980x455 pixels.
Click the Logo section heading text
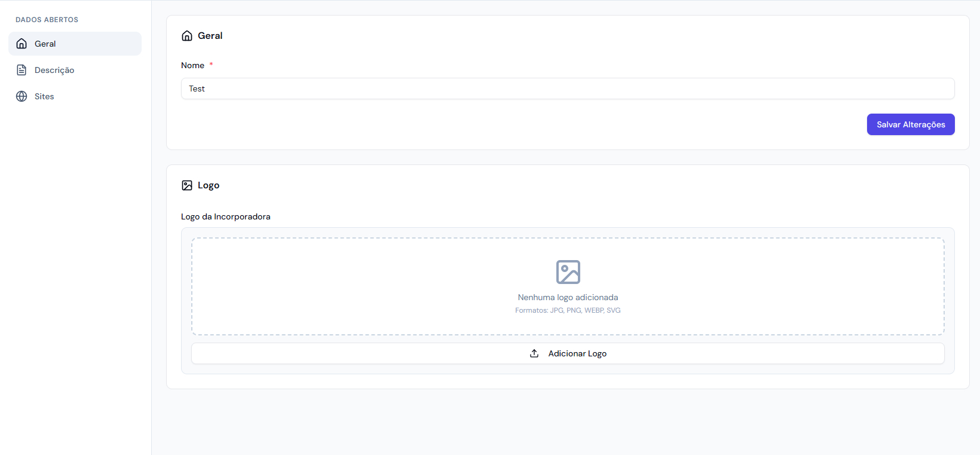tap(209, 185)
